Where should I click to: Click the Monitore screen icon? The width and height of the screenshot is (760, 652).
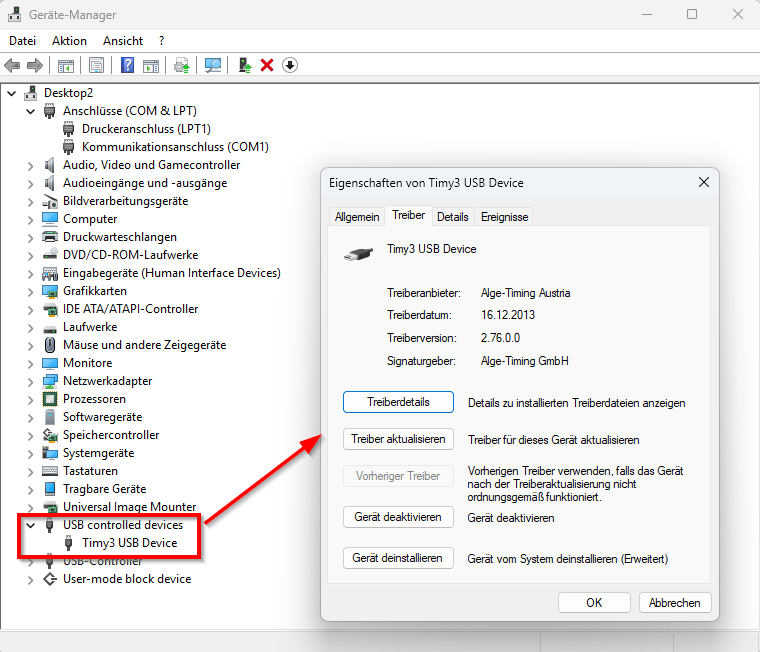(x=50, y=363)
